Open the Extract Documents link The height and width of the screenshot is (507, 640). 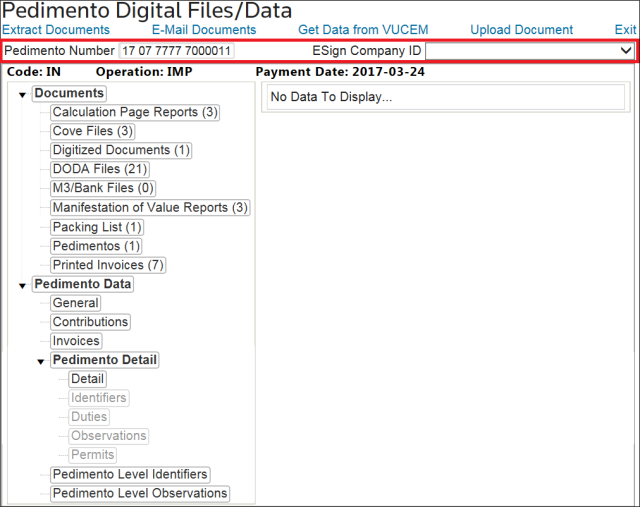pyautogui.click(x=56, y=30)
